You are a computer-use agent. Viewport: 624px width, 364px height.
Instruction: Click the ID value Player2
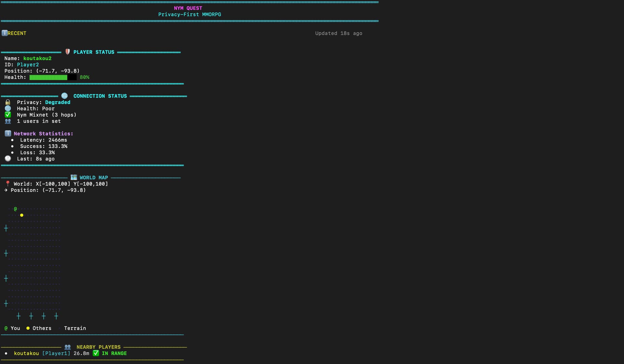tap(28, 65)
